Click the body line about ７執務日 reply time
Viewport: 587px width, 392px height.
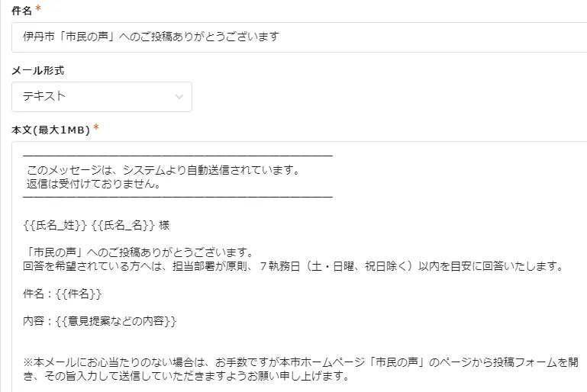pos(293,266)
